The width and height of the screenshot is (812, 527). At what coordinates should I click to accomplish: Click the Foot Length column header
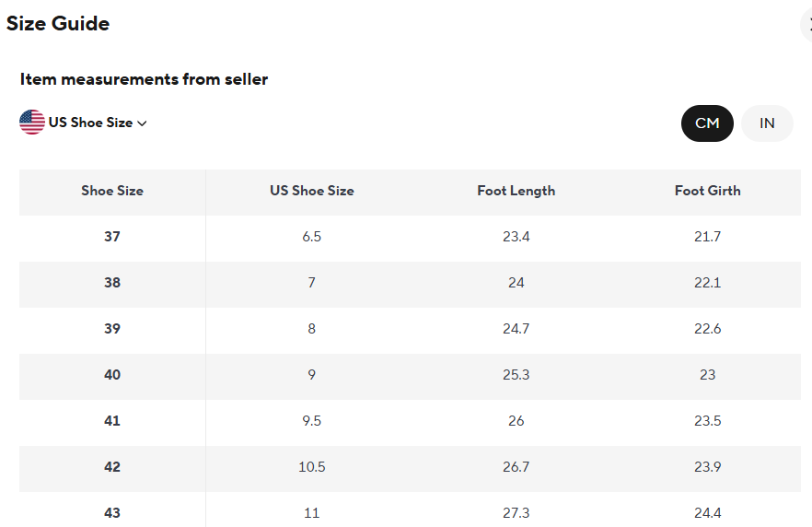pyautogui.click(x=516, y=191)
